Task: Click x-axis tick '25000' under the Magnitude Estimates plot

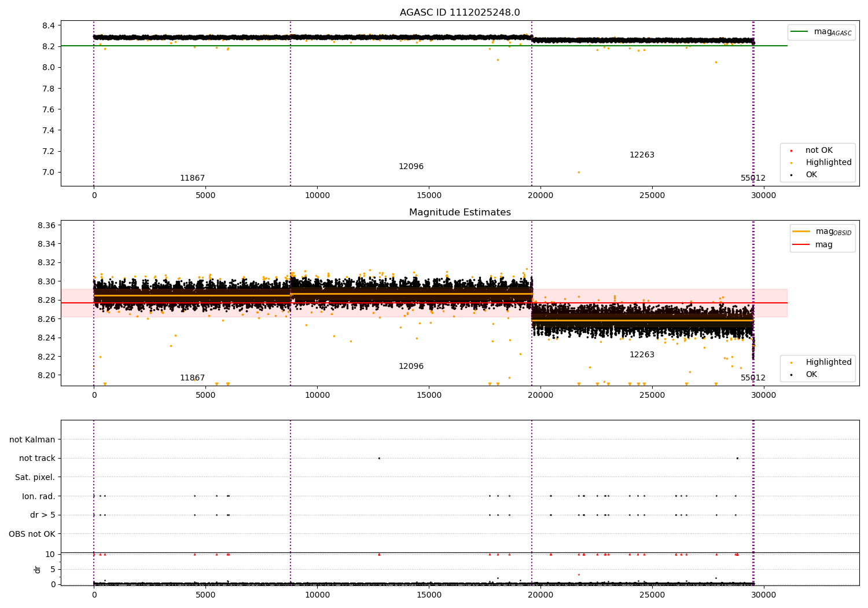Action: (x=652, y=395)
